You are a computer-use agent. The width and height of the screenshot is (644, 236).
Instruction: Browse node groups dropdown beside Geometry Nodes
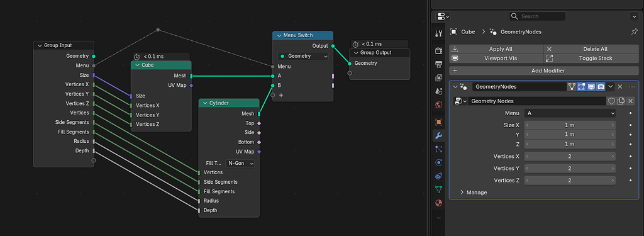tap(460, 101)
